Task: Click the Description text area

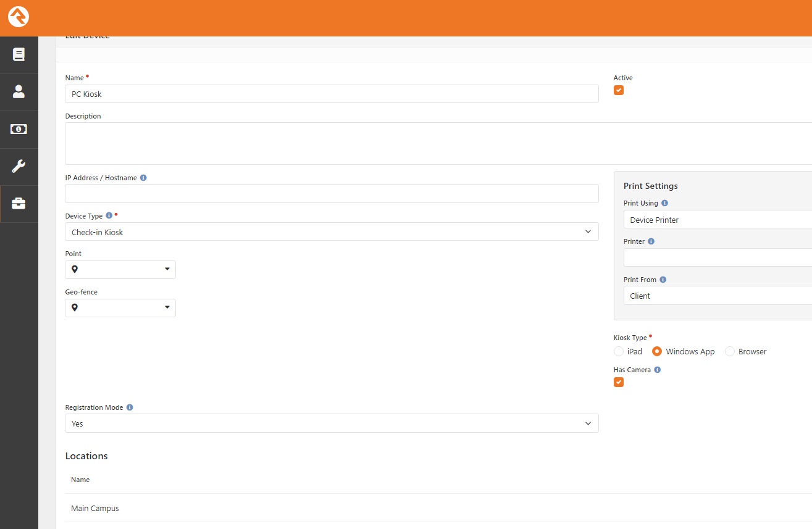Action: coord(432,143)
